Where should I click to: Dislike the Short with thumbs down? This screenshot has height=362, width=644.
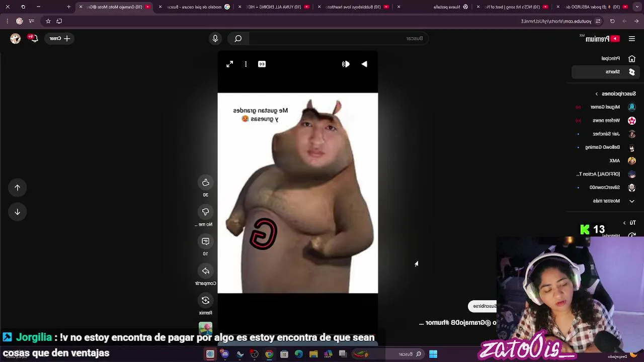tap(205, 212)
